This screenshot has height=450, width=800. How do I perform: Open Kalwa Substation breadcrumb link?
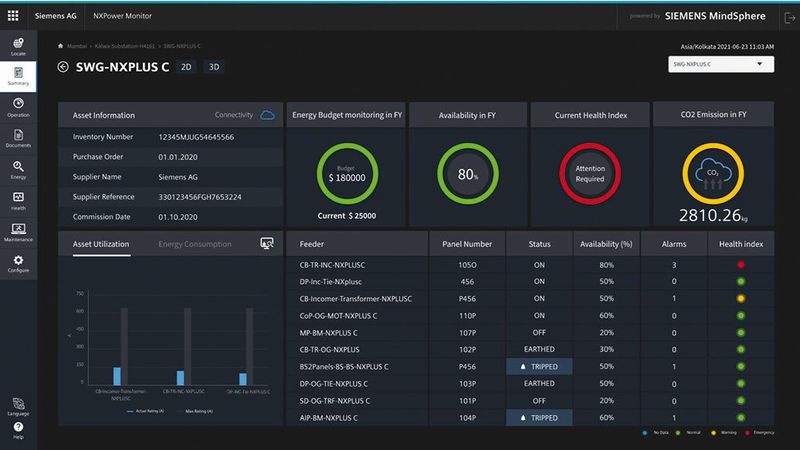(125, 46)
